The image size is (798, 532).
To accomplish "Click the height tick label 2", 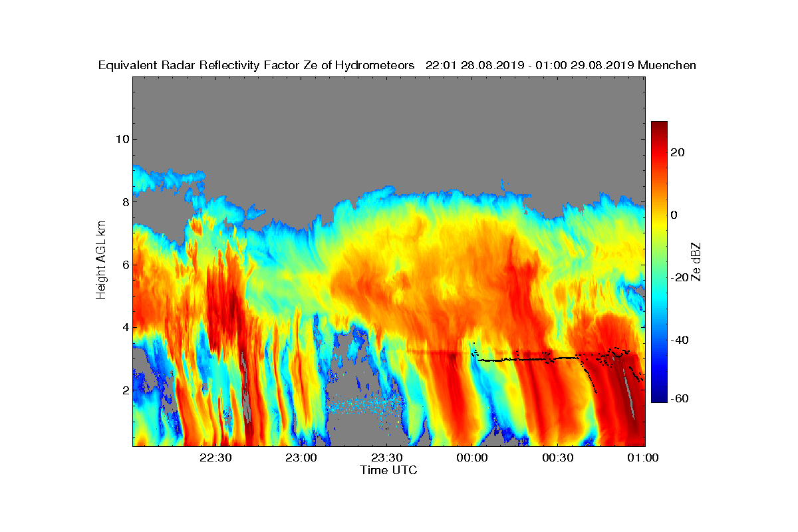I will coord(125,390).
